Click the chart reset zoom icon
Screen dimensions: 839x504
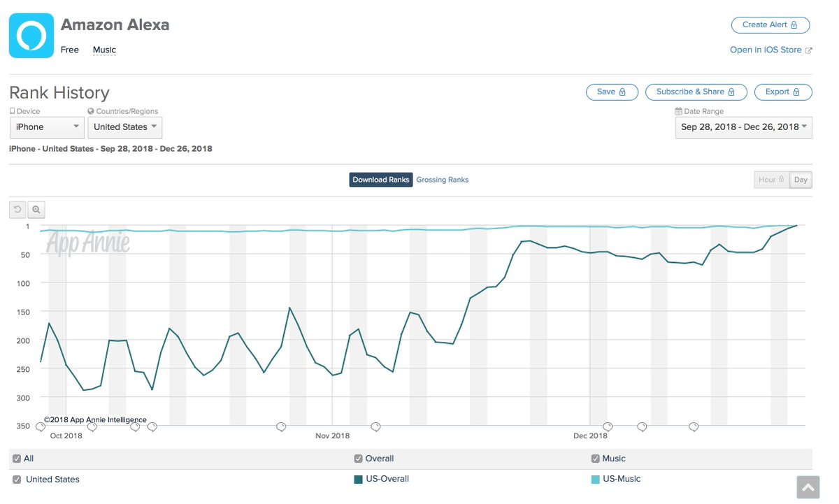[x=17, y=209]
